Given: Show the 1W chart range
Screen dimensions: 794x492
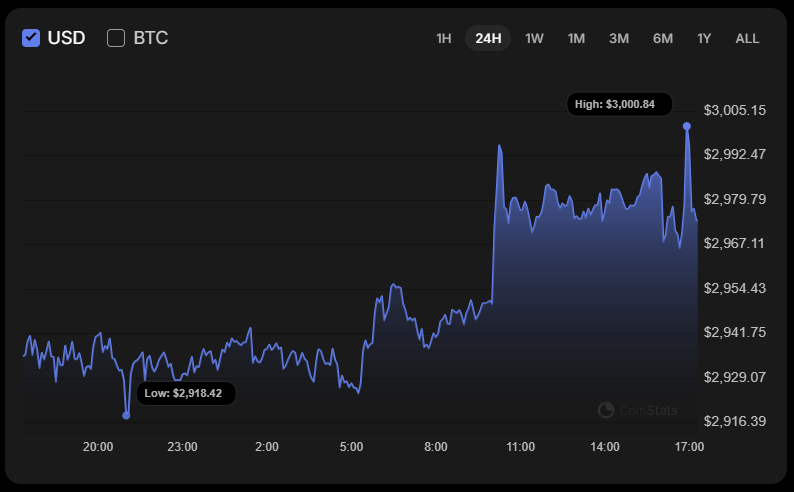Looking at the screenshot, I should pos(534,38).
